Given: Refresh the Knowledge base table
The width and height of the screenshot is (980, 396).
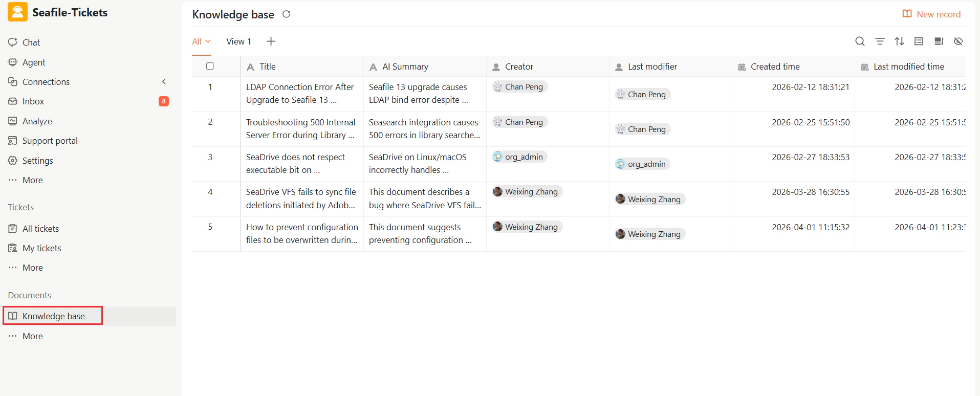Looking at the screenshot, I should pos(287,14).
